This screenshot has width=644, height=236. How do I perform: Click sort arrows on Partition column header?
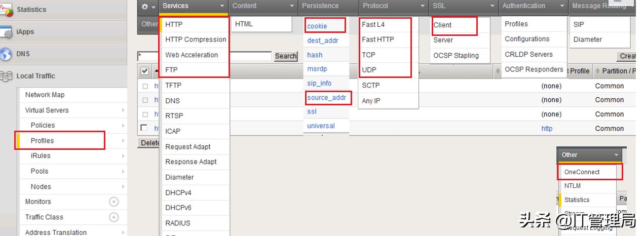[597, 71]
